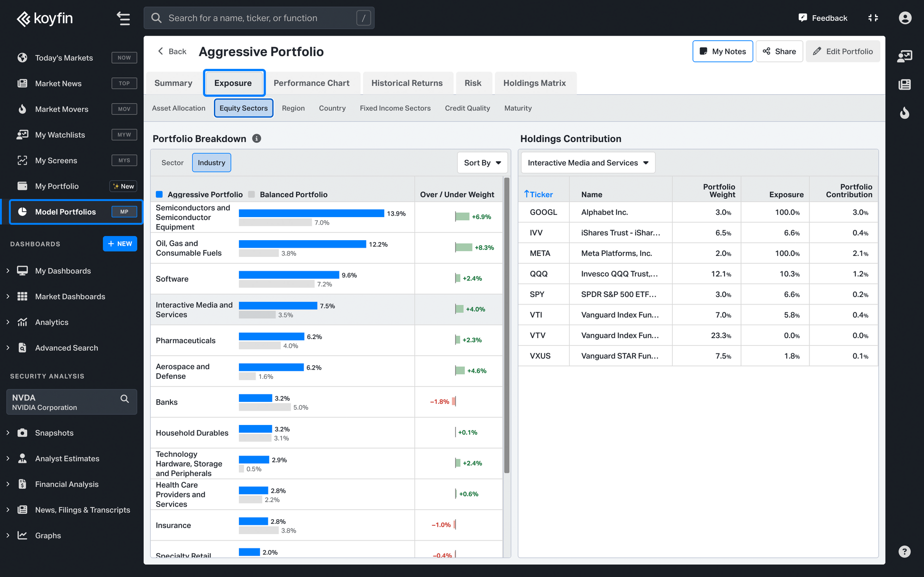Switch breakdown view to Sector
The width and height of the screenshot is (924, 577).
point(172,163)
